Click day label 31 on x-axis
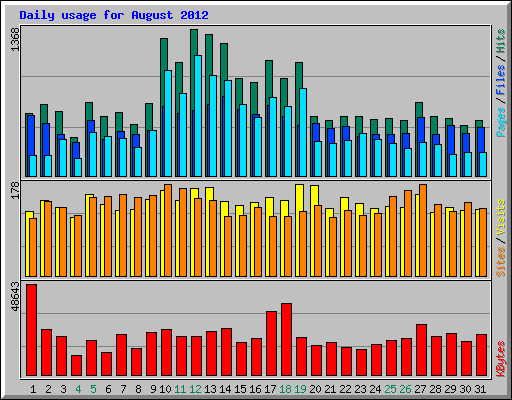This screenshot has width=512, height=400. (480, 389)
